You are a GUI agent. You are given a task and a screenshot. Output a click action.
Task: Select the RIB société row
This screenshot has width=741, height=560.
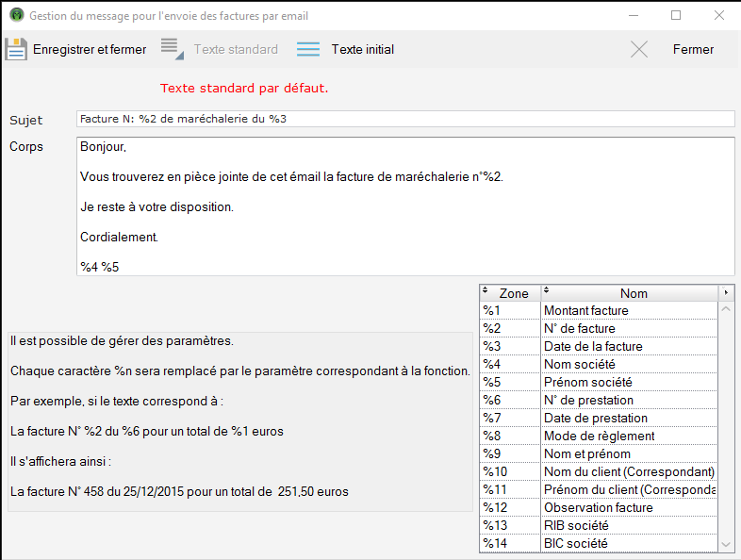pyautogui.click(x=599, y=526)
